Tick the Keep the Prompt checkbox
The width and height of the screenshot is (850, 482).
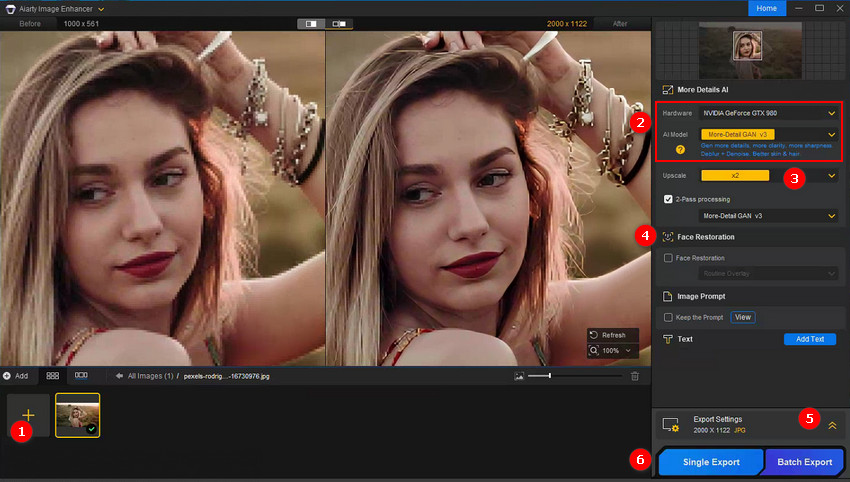click(669, 317)
